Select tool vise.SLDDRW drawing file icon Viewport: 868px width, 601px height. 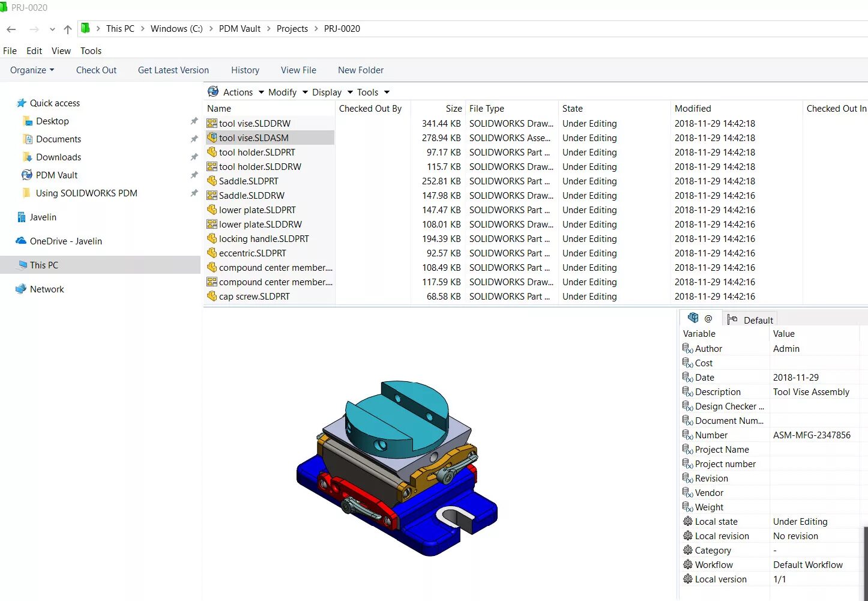click(212, 123)
